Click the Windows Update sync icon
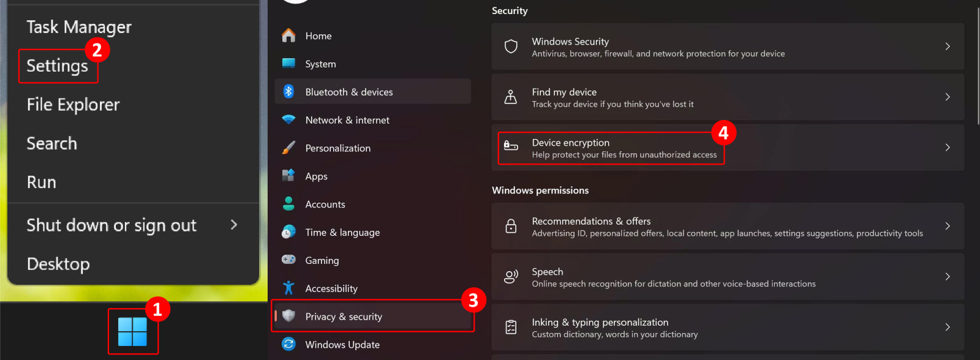The image size is (980, 360). coord(288,345)
